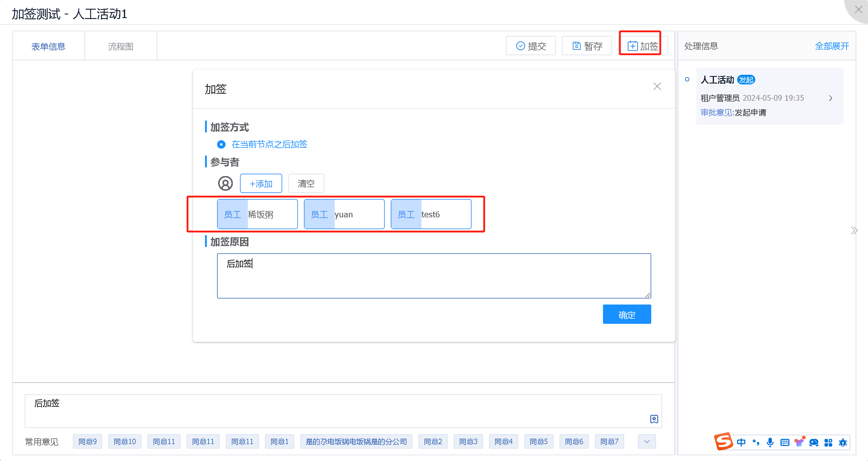Click the participant user avatar icon
The image size is (868, 461).
click(x=225, y=184)
